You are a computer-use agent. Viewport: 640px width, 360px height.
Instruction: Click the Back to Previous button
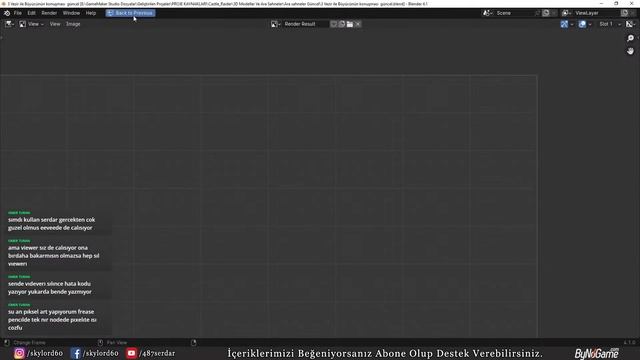[130, 13]
